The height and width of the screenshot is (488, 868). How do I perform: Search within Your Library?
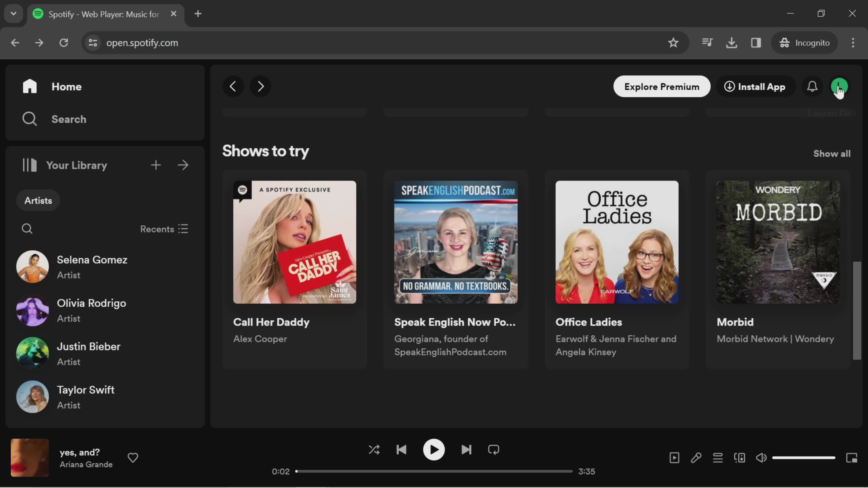pyautogui.click(x=27, y=229)
